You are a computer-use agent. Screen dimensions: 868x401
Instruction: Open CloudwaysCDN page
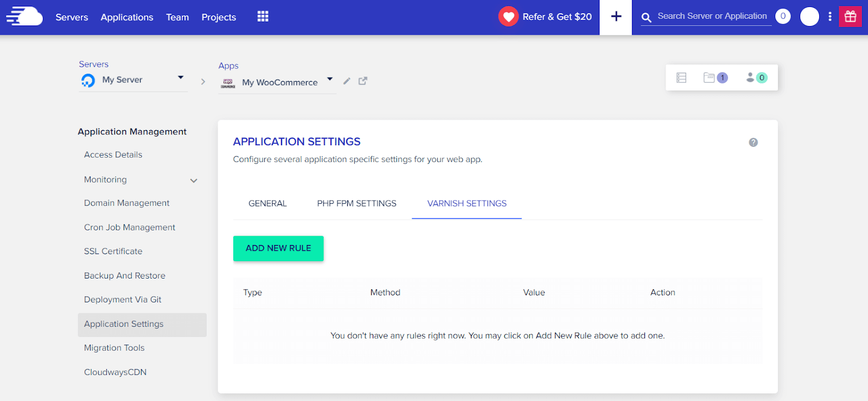115,372
